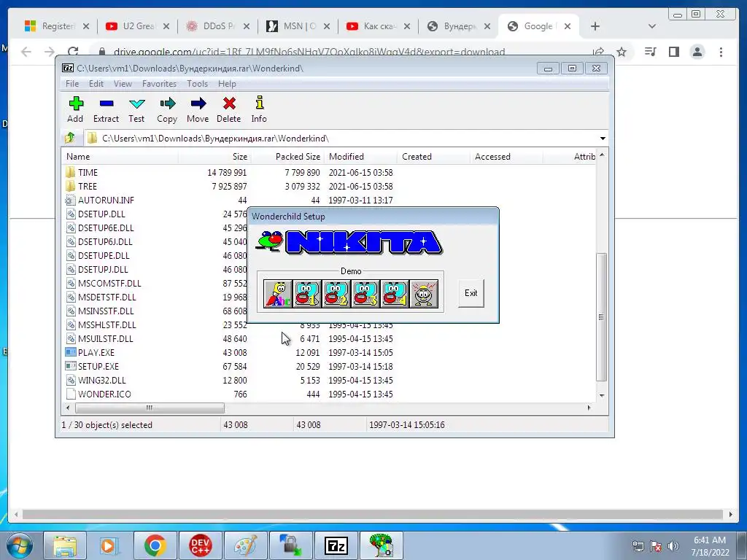Viewport: 747px width, 560px height.
Task: Click the Test archive toolbar button
Action: point(136,109)
